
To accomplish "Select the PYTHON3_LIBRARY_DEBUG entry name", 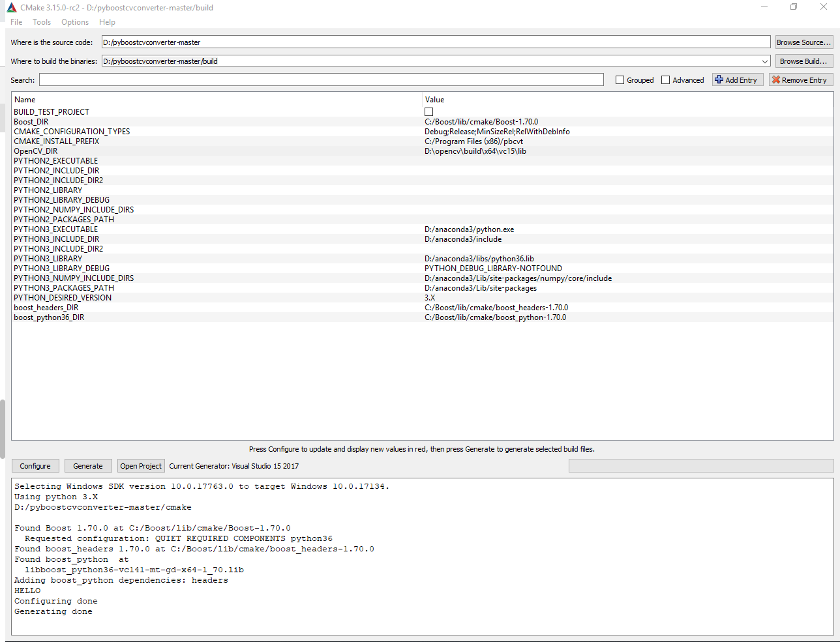I will 62,269.
